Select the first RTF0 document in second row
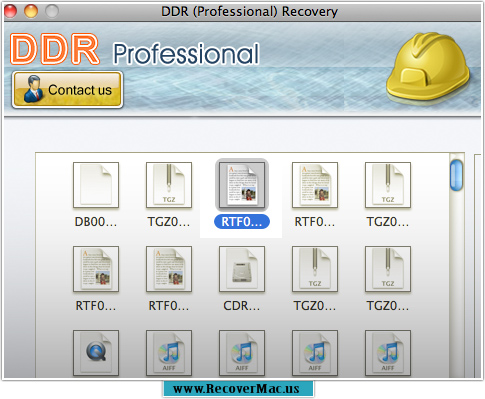This screenshot has width=485, height=399. pyautogui.click(x=96, y=269)
